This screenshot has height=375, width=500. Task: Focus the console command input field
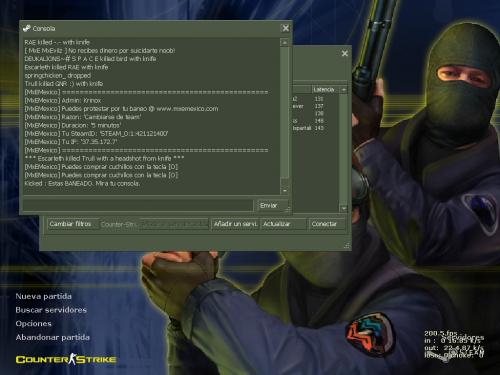(x=138, y=206)
